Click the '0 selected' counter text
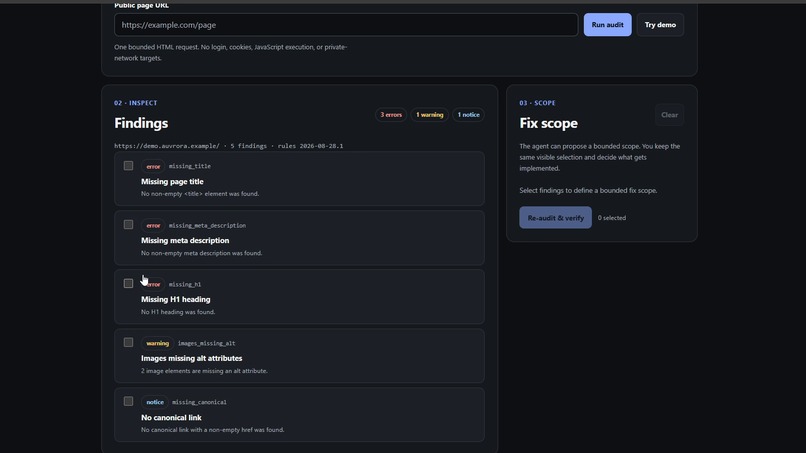The height and width of the screenshot is (453, 806). 612,218
